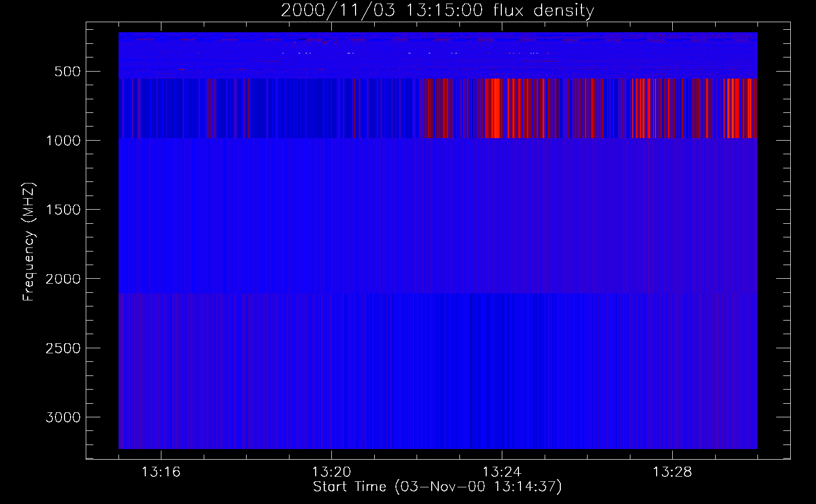Click the 13:16 time tick label
Screen dimensions: 816x504
(161, 472)
